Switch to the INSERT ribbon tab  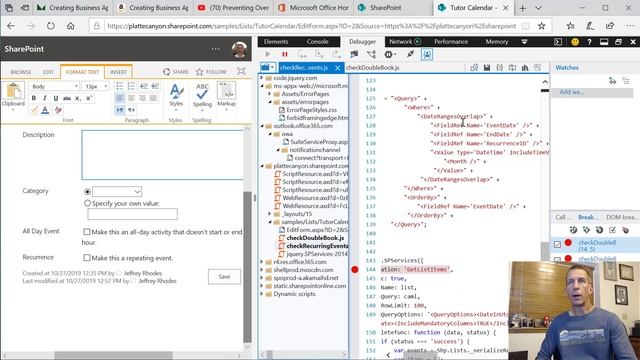click(x=118, y=72)
